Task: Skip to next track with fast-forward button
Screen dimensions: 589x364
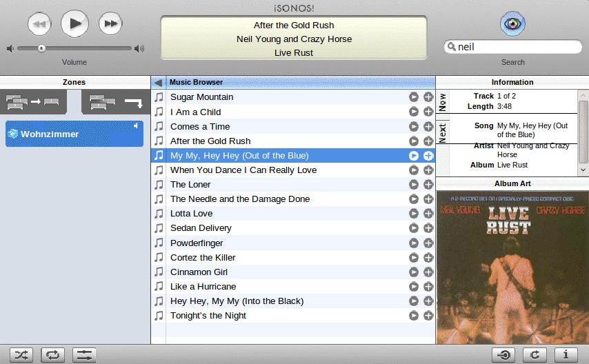Action: point(110,23)
